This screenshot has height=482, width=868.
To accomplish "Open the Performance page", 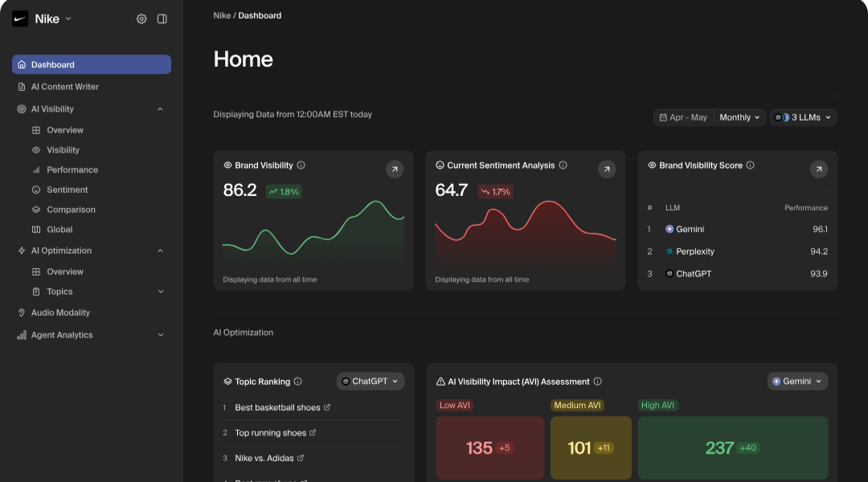I will tap(72, 170).
